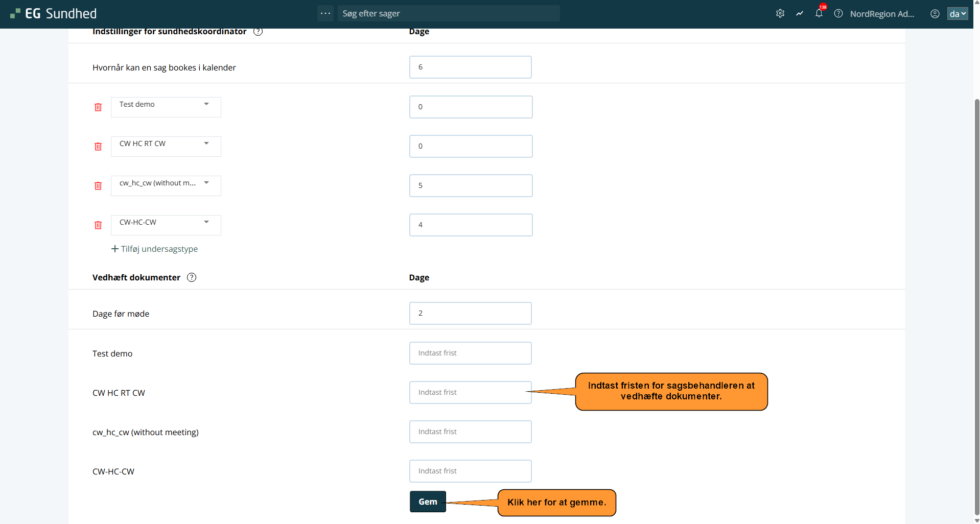This screenshot has width=980, height=524.
Task: Click the Dage før møde input field
Action: coord(470,313)
